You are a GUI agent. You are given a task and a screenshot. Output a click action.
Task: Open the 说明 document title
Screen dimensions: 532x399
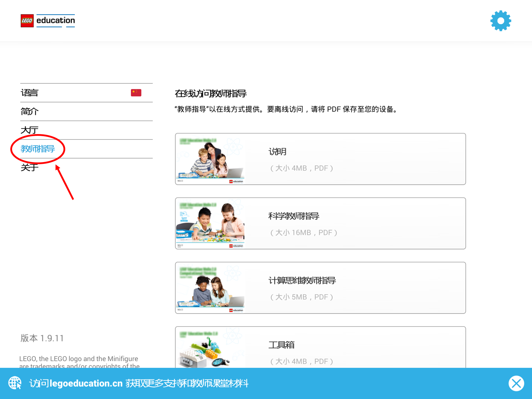[x=277, y=152]
